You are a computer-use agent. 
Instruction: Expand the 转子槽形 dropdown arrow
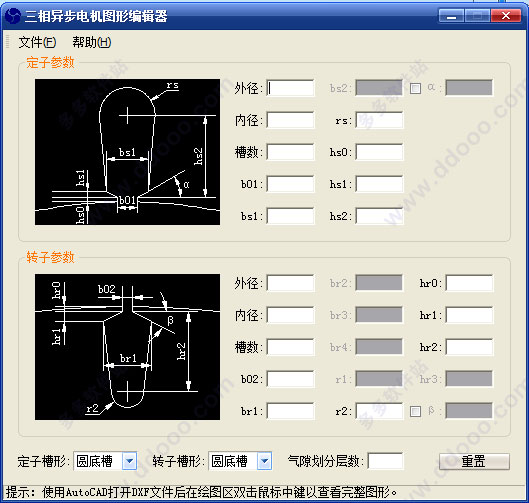point(264,461)
